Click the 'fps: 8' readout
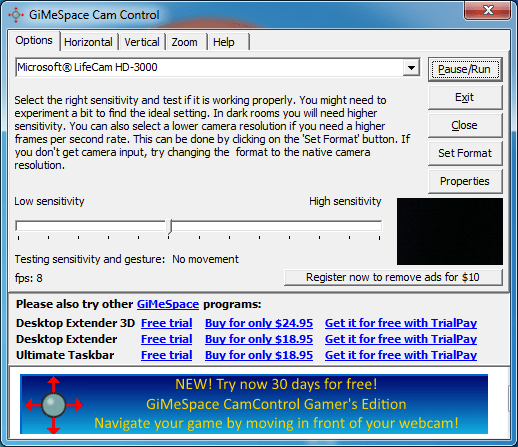The width and height of the screenshot is (518, 447). [x=29, y=278]
